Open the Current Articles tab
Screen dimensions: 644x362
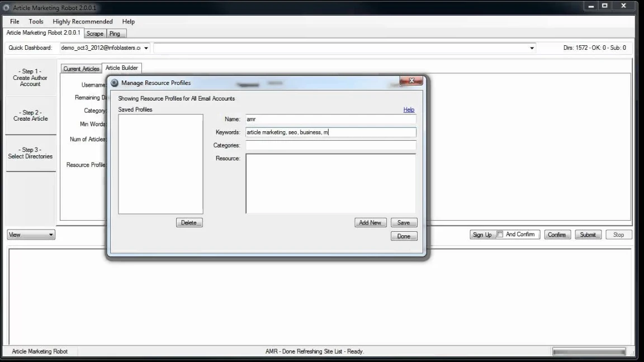(x=81, y=69)
